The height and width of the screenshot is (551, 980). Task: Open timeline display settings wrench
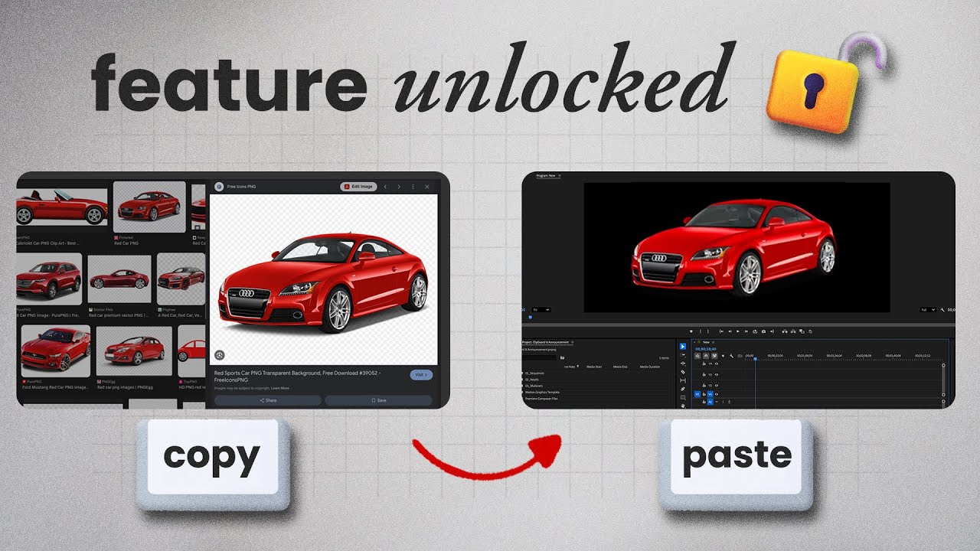pos(732,356)
